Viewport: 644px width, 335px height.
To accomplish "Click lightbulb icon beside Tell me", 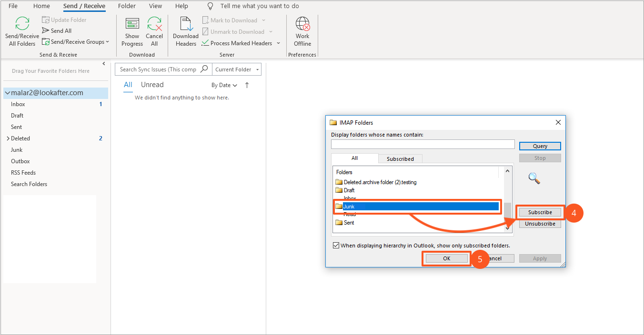I will 211,6.
